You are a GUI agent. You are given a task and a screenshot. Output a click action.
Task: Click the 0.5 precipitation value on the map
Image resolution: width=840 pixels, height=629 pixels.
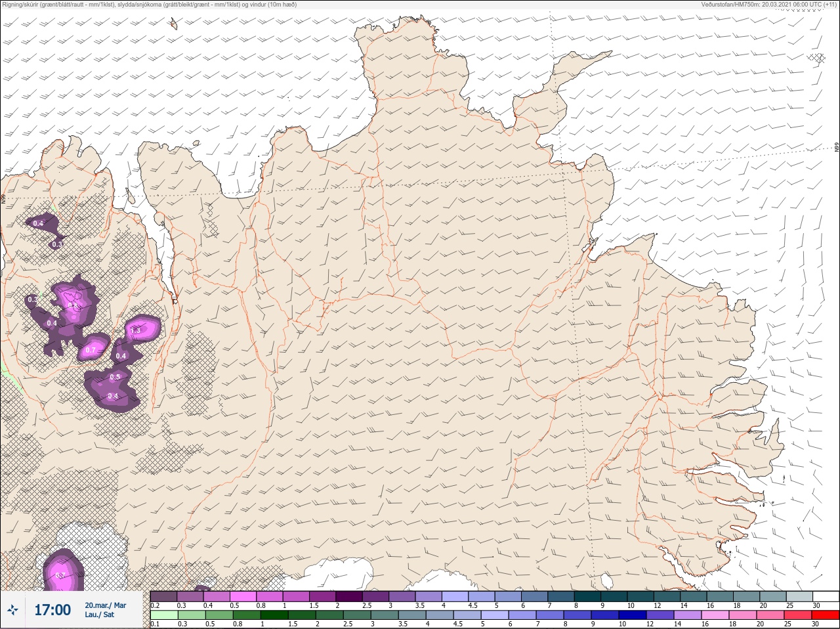click(x=115, y=377)
